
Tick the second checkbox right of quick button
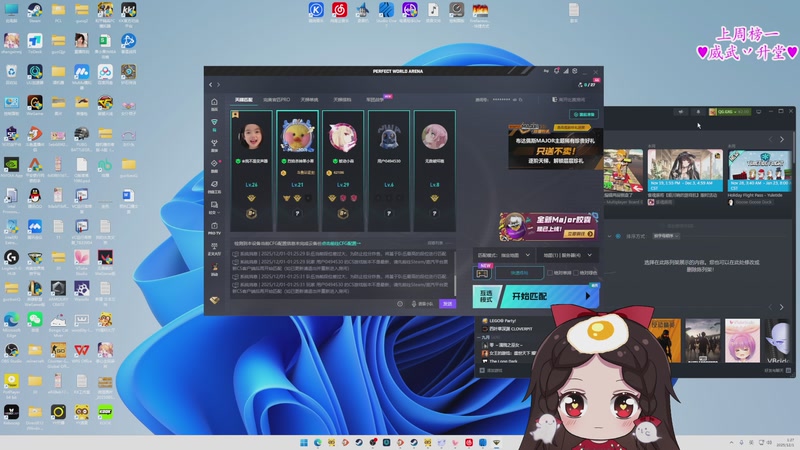click(x=576, y=273)
